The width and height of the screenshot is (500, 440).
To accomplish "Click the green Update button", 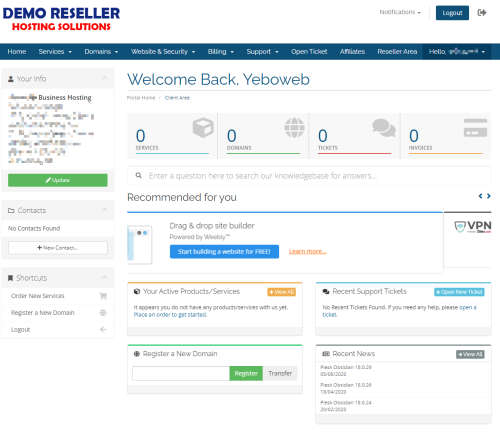I will pos(58,180).
